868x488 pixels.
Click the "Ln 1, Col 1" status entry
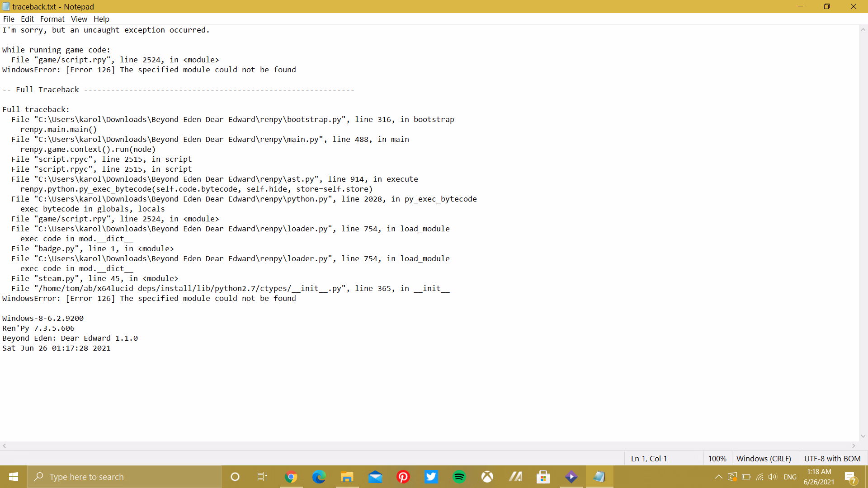click(649, 459)
